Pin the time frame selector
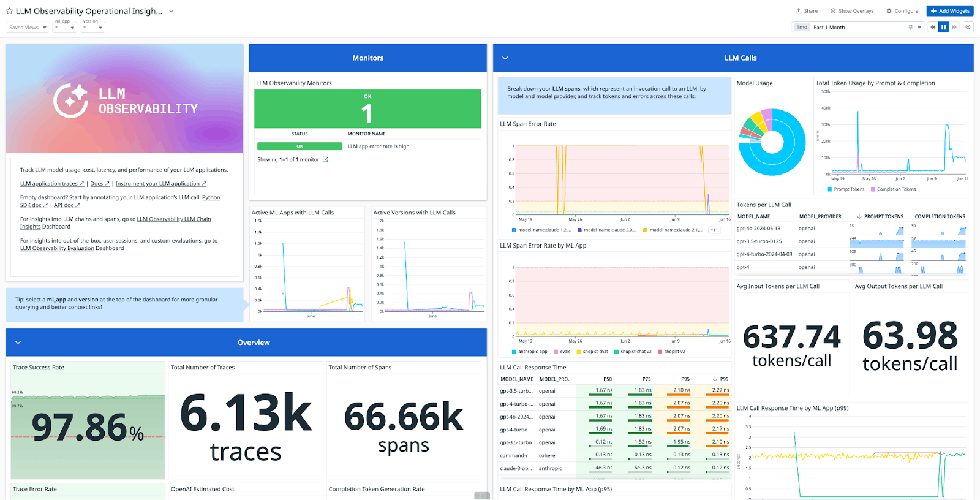 911,27
